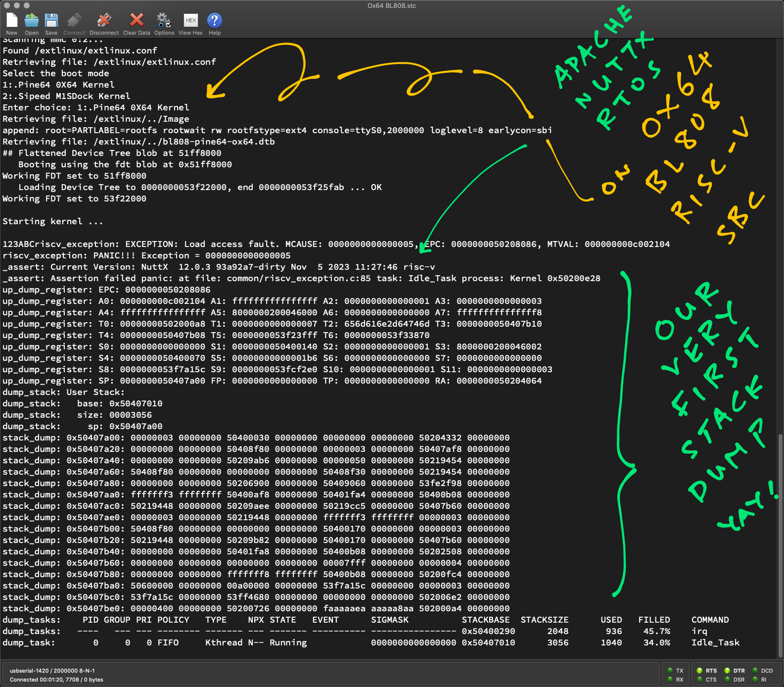Switch to View Hex mode

point(190,21)
